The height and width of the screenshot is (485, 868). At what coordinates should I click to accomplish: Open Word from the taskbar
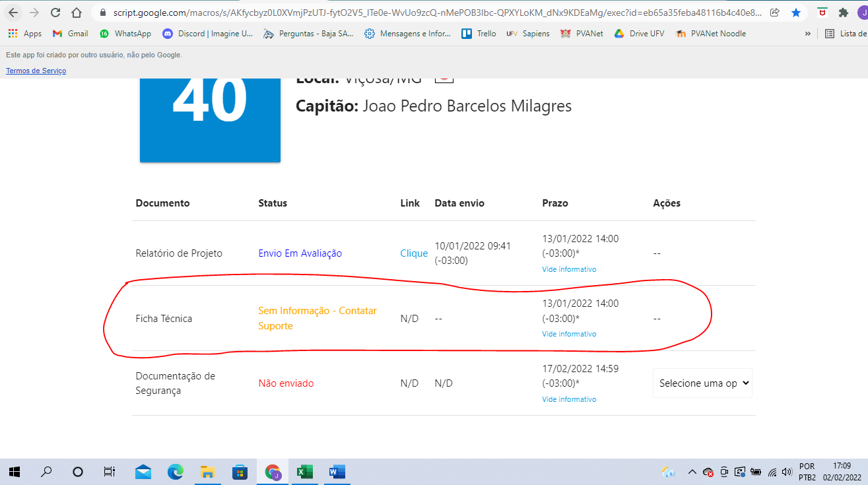point(337,472)
